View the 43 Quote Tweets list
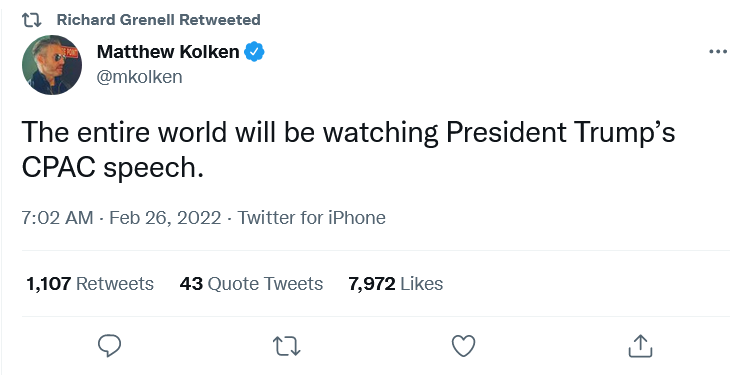 pyautogui.click(x=251, y=284)
